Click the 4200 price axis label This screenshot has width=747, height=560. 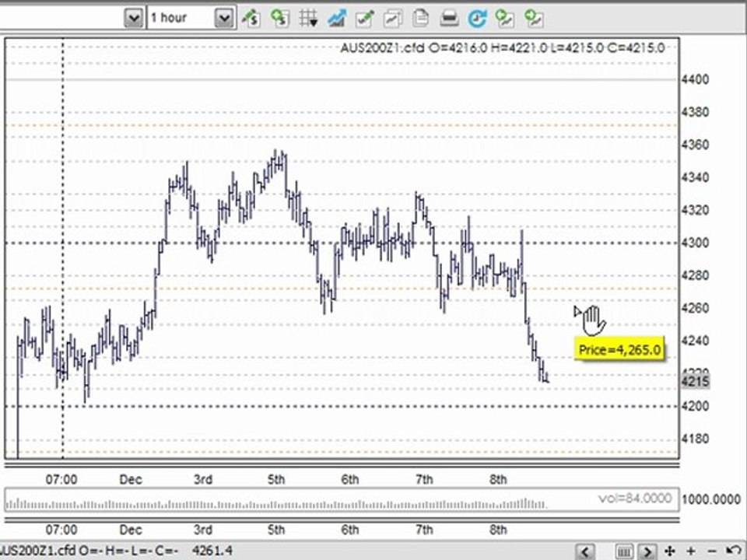tap(695, 406)
